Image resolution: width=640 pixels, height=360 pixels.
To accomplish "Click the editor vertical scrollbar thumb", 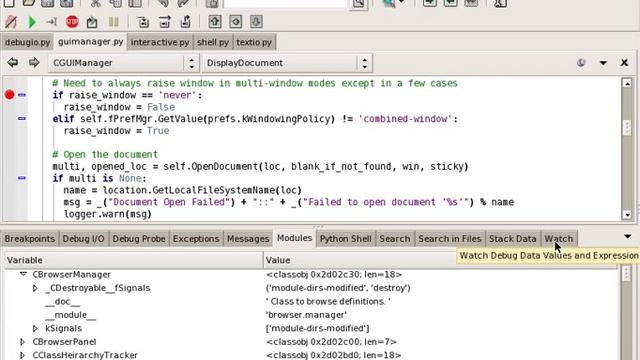I will (627, 128).
